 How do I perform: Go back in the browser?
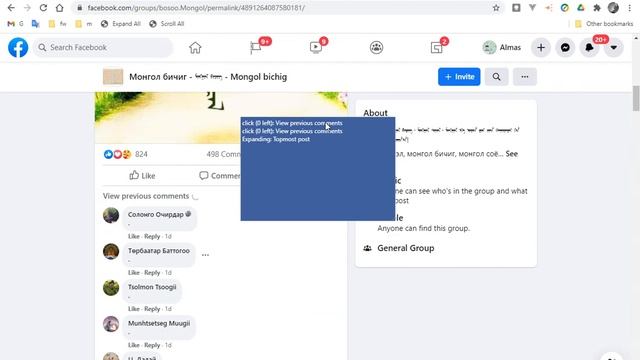click(11, 8)
